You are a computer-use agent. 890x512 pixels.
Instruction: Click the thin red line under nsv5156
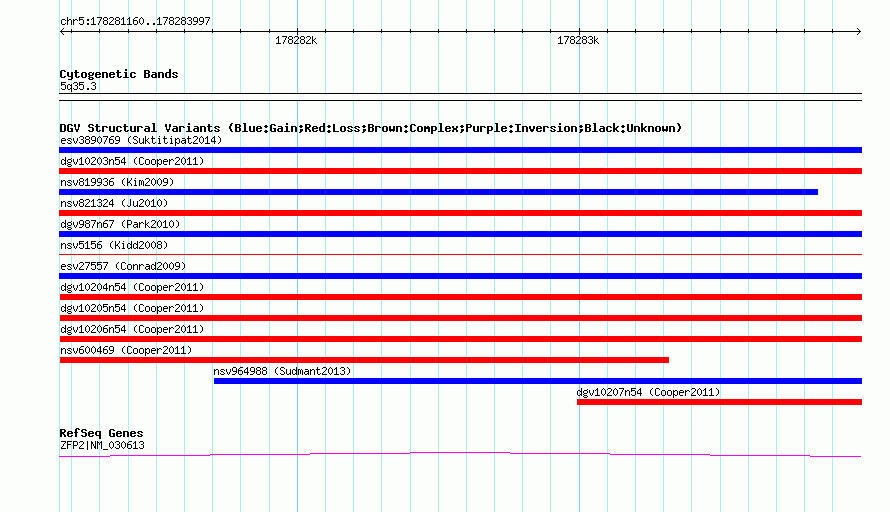460,254
